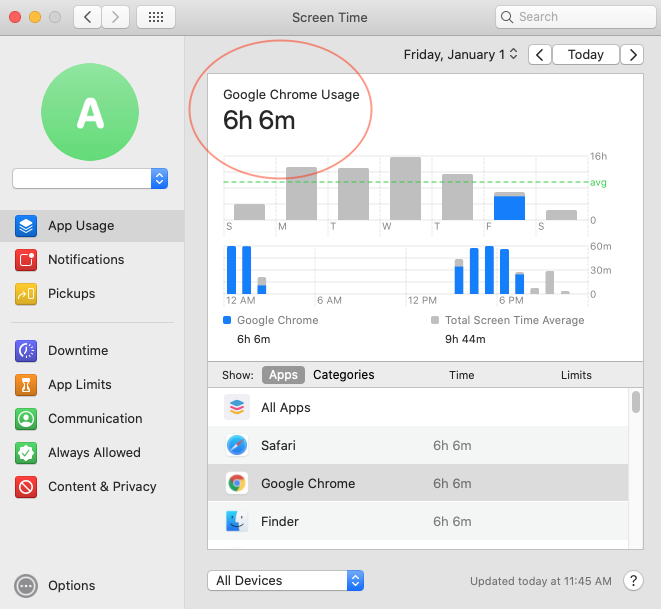This screenshot has height=609, width=661.
Task: Open the All Devices dropdown
Action: coord(285,581)
